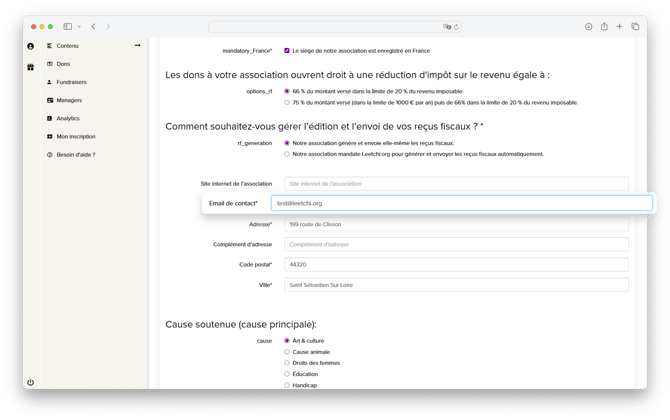Click the Fundraisers person icon
This screenshot has height=420, width=670.
pos(50,82)
